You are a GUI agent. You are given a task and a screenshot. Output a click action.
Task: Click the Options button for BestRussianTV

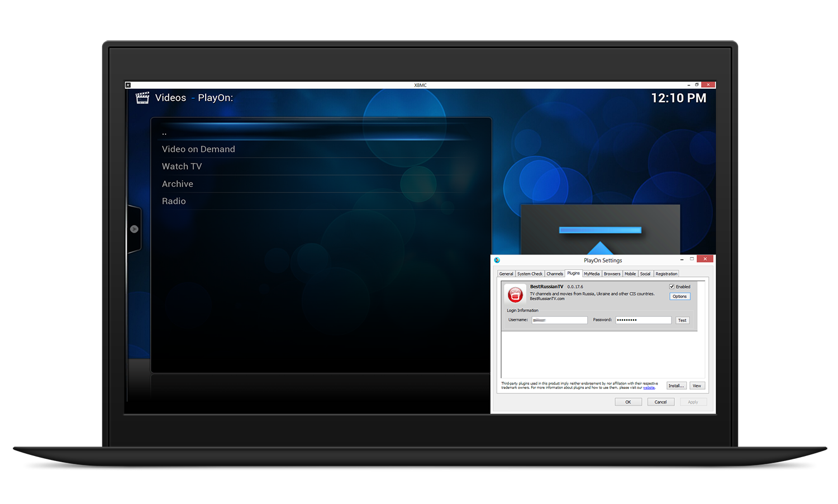pyautogui.click(x=680, y=296)
